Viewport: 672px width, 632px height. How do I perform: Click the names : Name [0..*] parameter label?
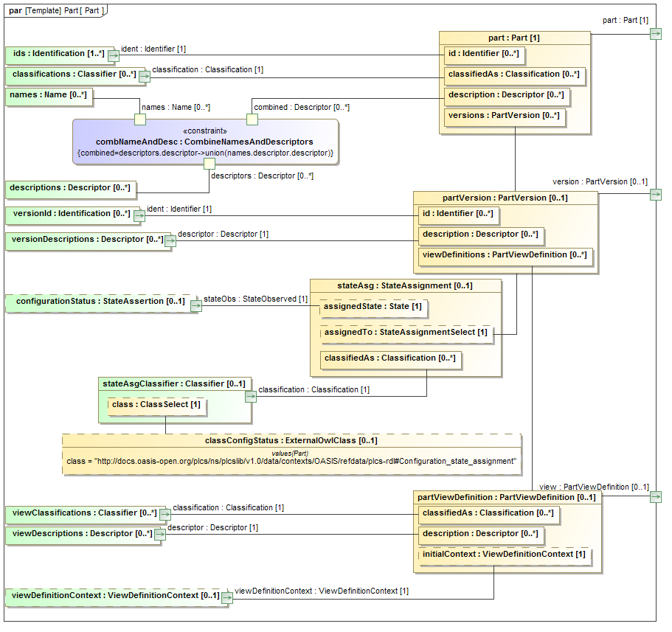[x=176, y=108]
